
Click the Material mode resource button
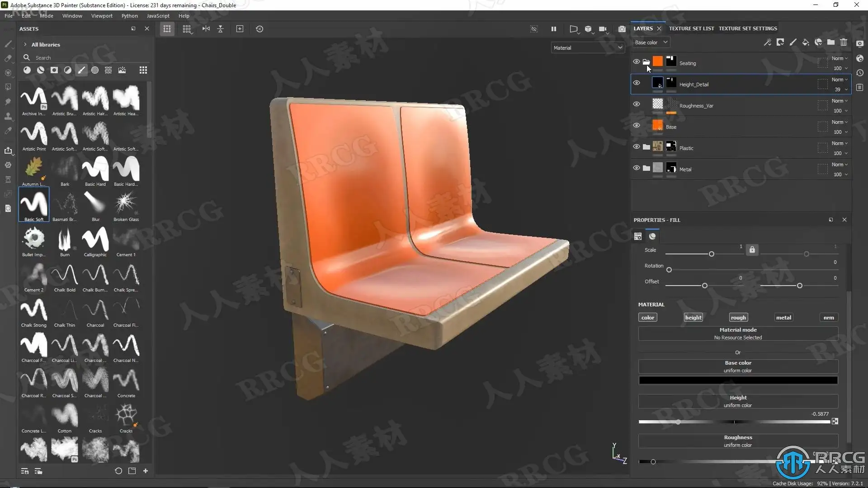pyautogui.click(x=738, y=334)
